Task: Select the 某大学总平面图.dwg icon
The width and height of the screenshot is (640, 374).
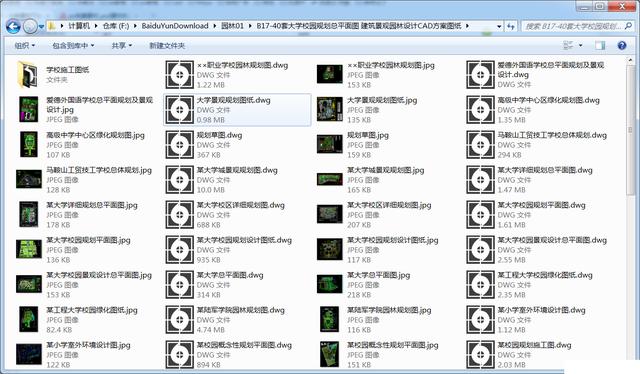Action: [179, 285]
